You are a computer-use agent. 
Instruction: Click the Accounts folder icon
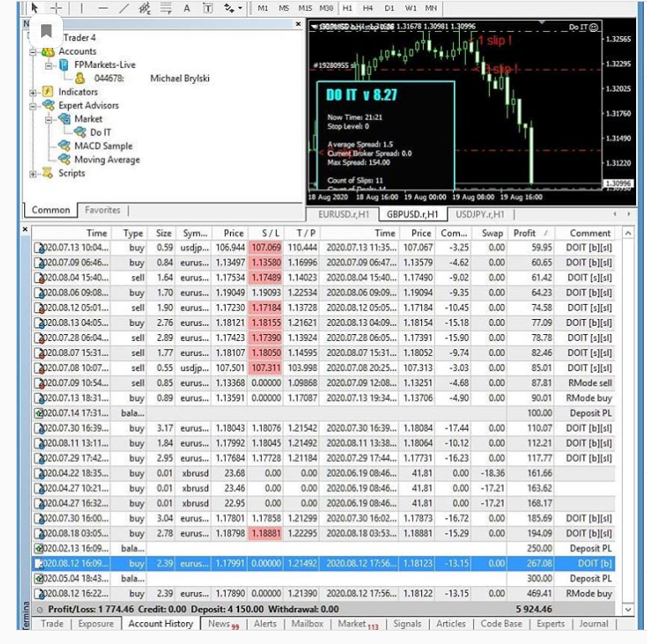(x=48, y=51)
